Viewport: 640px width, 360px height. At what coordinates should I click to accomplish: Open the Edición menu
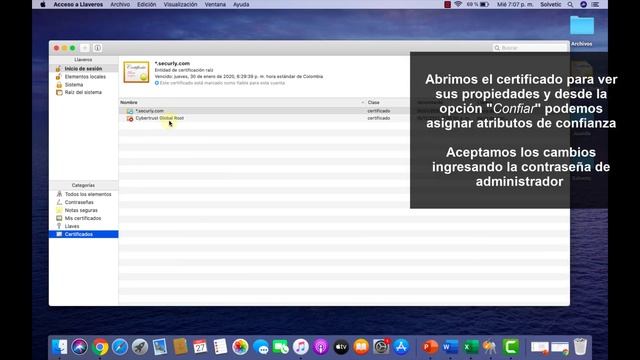[147, 4]
